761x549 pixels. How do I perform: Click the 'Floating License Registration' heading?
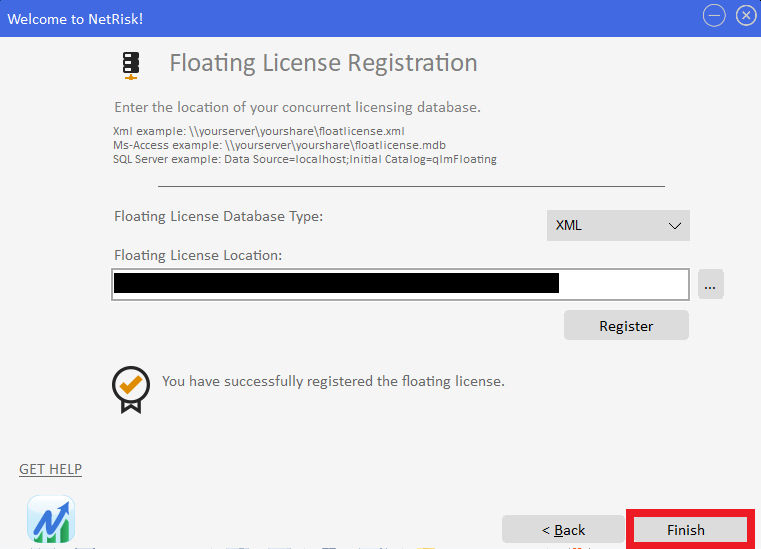point(323,63)
